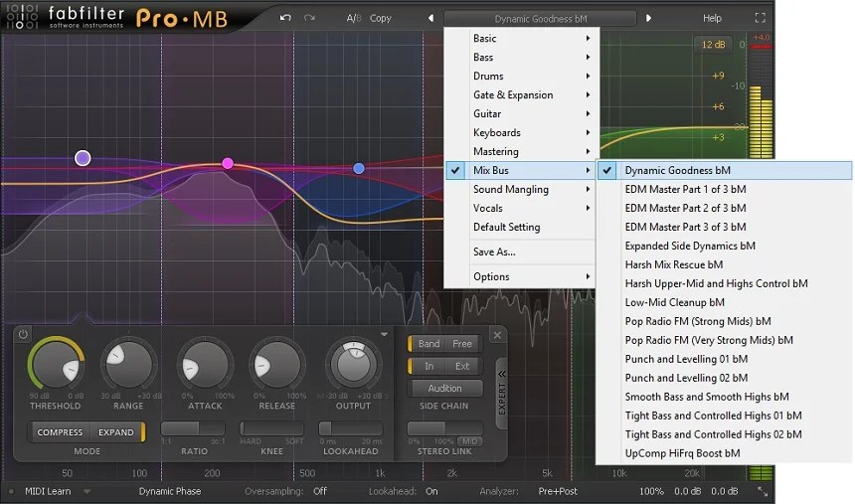Open Dynamic Goodness bM preset box
This screenshot has width=855, height=504.
(x=541, y=19)
